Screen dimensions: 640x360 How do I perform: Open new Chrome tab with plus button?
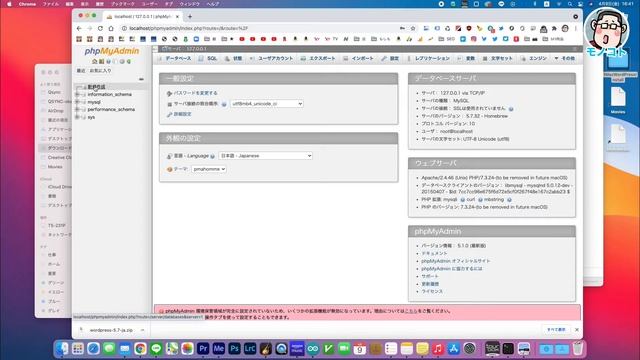tap(190, 17)
